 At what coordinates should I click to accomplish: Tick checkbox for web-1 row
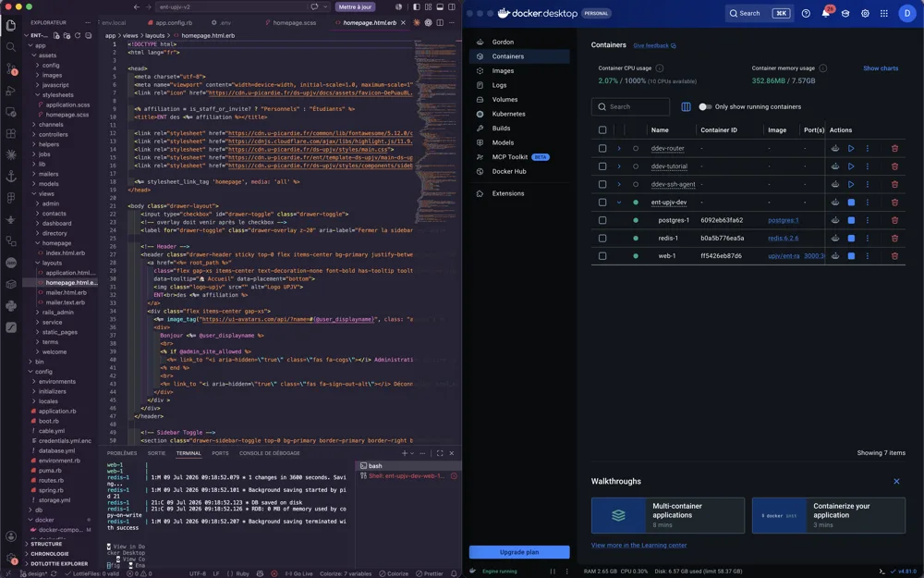(602, 256)
